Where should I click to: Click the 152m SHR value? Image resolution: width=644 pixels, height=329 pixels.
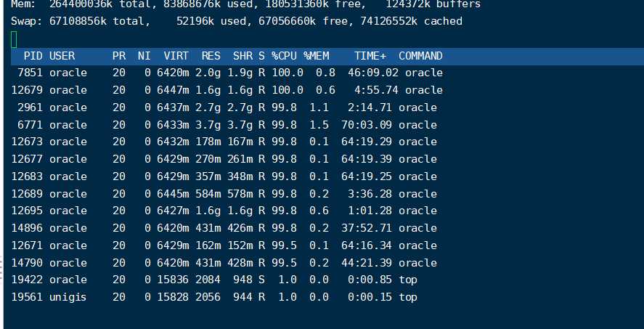240,245
